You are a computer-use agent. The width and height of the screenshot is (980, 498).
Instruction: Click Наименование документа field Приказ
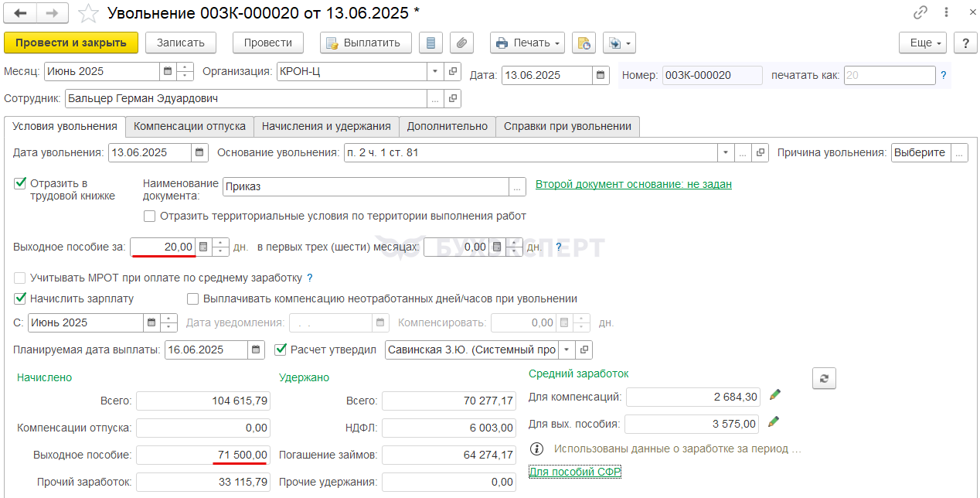point(366,186)
